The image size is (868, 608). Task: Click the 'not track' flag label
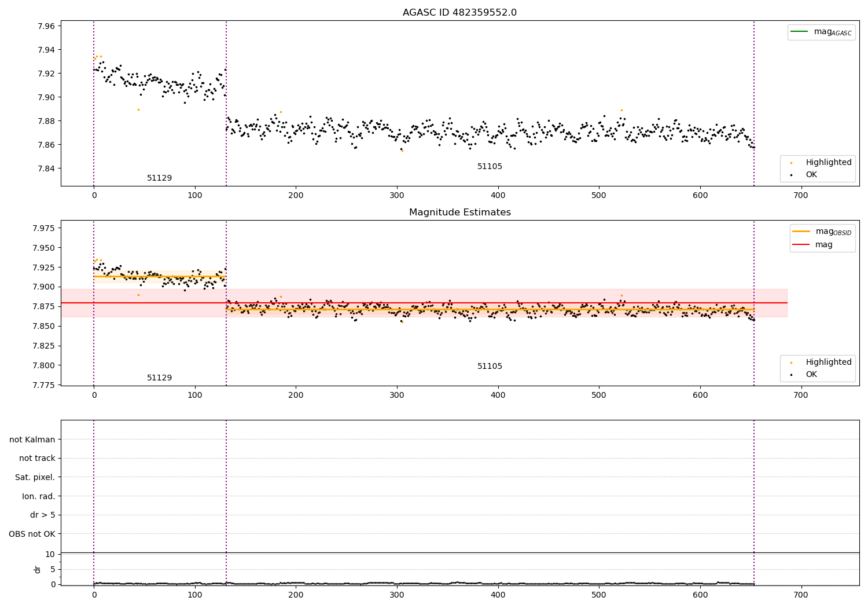pos(37,459)
